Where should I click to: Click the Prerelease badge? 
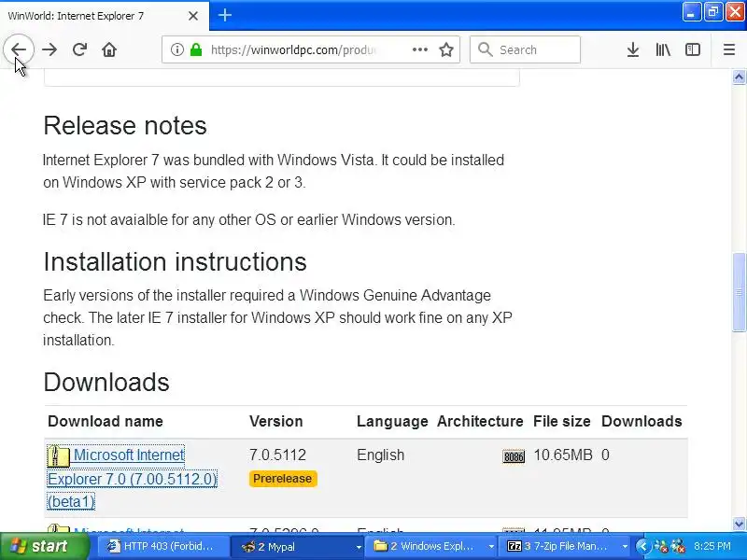[x=283, y=479]
